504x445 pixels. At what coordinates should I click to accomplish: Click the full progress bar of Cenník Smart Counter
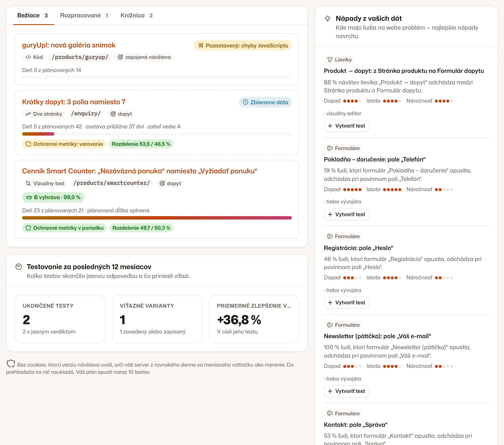(x=157, y=218)
